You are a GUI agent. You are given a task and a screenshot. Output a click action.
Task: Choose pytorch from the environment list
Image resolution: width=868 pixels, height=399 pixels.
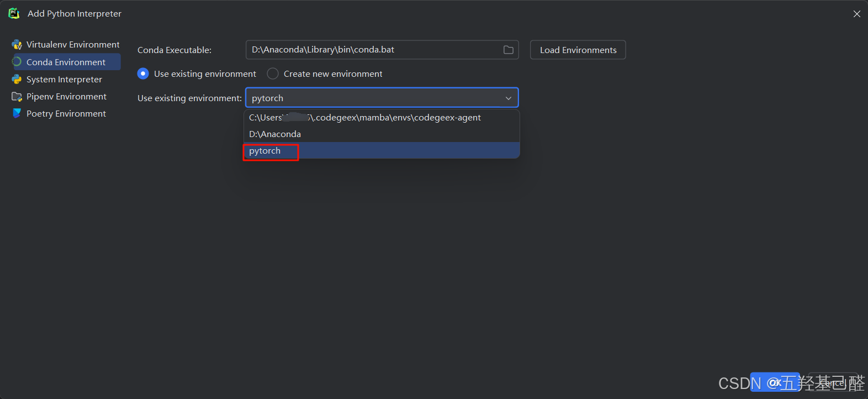click(x=382, y=150)
